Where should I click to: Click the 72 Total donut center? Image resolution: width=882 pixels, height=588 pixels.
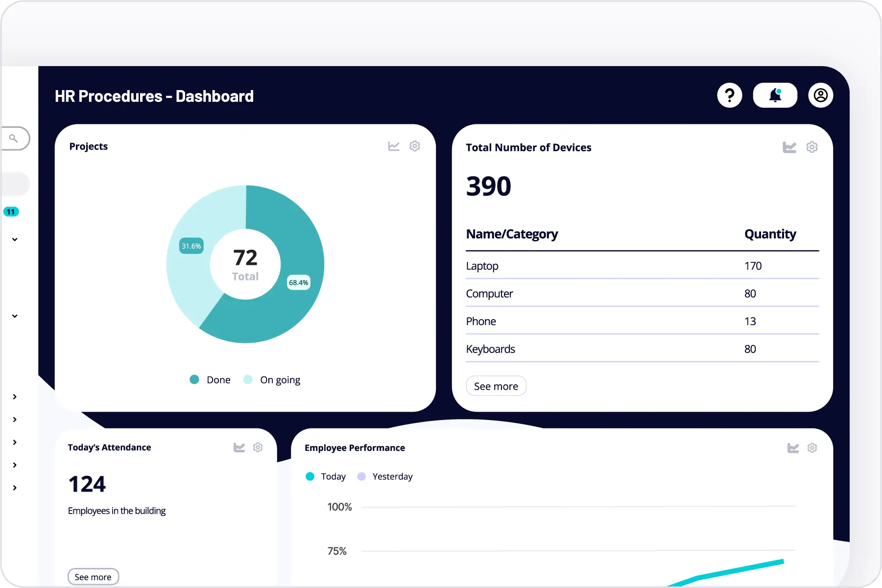(245, 264)
